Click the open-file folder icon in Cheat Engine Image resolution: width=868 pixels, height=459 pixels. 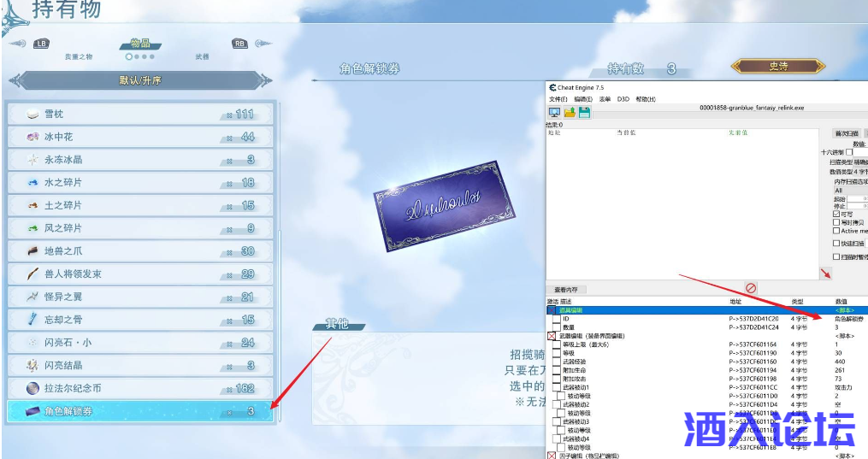570,113
